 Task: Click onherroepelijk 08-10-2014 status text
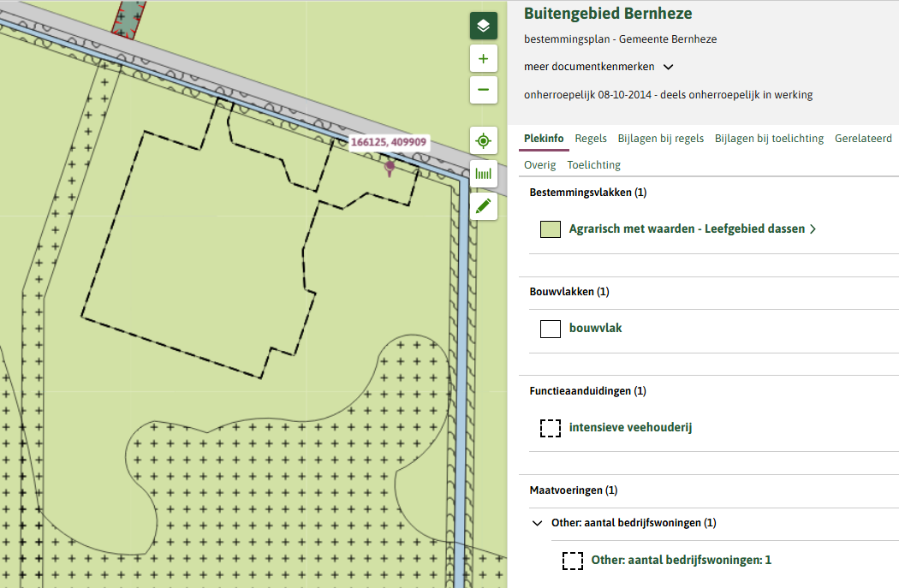coord(668,95)
